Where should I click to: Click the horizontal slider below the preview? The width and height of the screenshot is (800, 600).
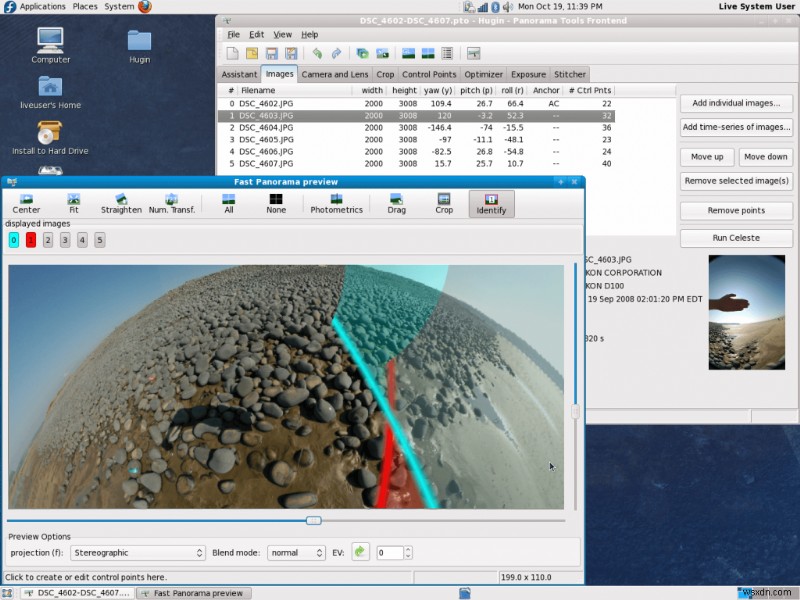313,520
